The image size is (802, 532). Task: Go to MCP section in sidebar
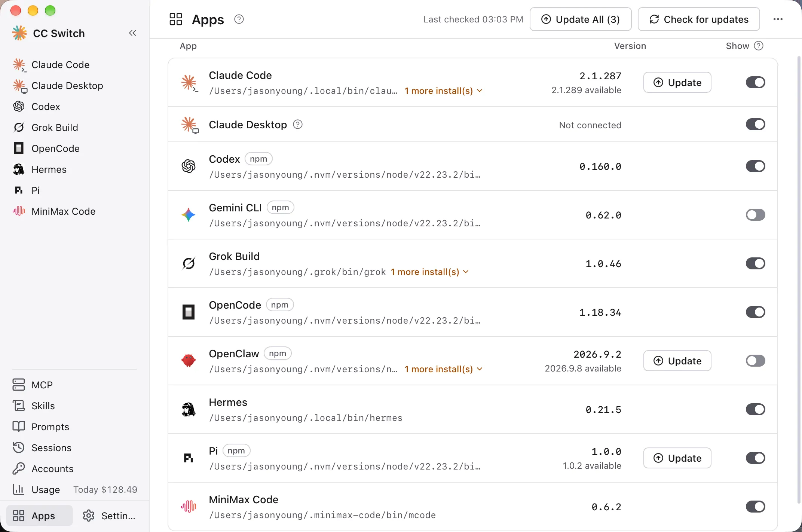74,385
